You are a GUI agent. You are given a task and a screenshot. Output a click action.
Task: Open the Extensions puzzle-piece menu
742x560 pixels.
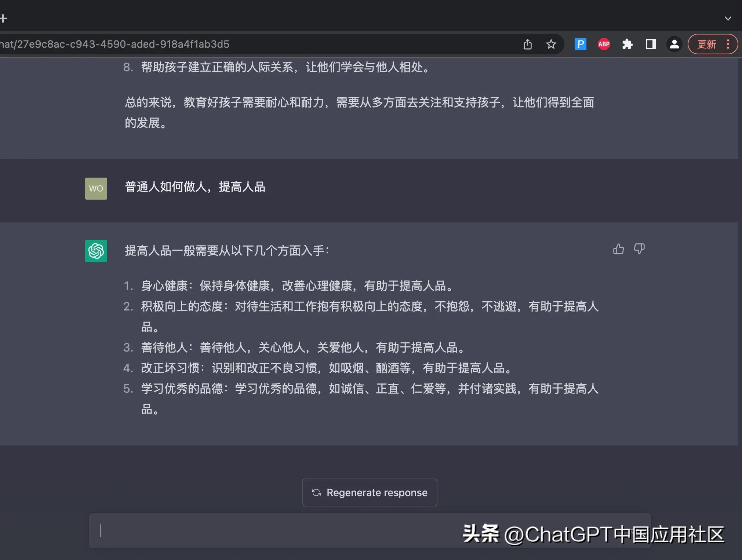[628, 44]
